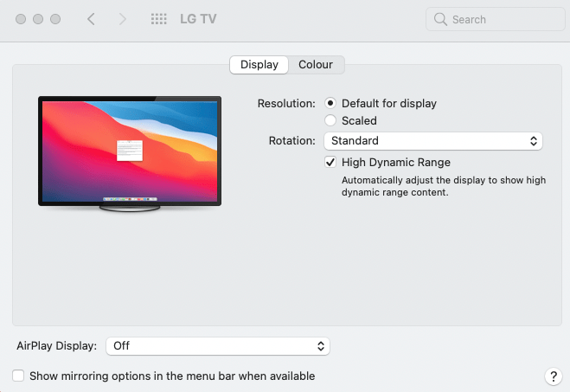Click the magnifying glass search icon
The image size is (570, 392).
(441, 19)
